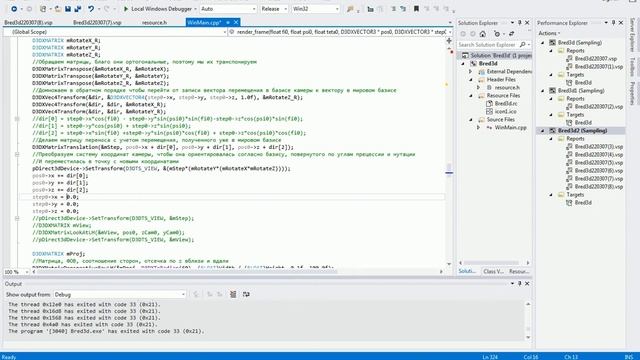
Task: Click the Solution Explorer sync/refresh icon
Action: coord(511,34)
